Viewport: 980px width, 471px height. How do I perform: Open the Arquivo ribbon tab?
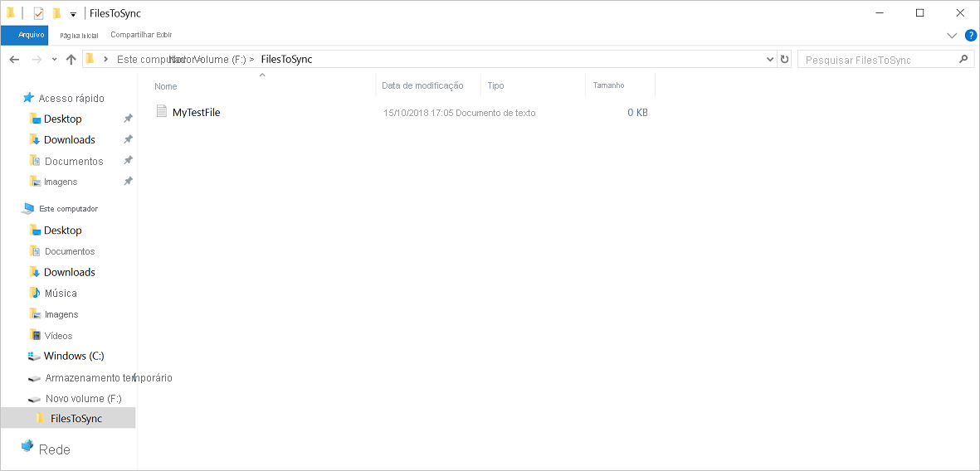pyautogui.click(x=25, y=35)
